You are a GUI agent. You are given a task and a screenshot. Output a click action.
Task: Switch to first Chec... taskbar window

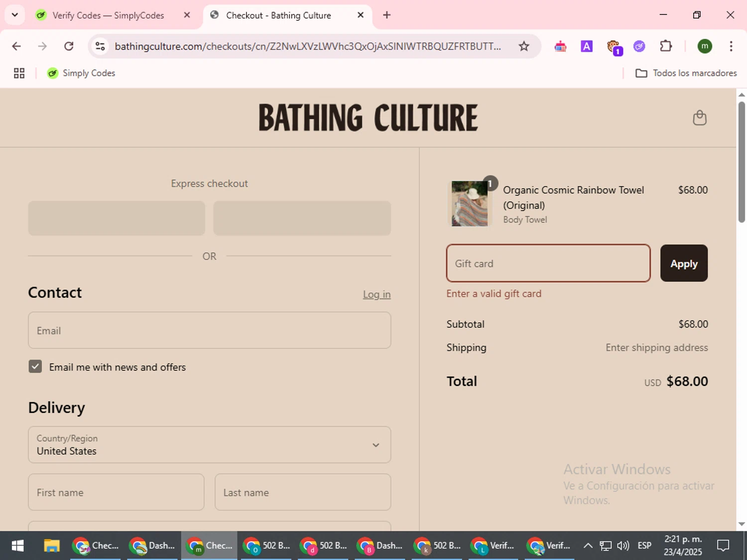96,546
